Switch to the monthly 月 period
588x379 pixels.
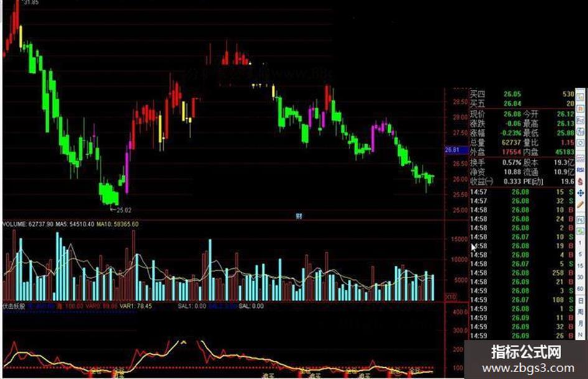[x=581, y=324]
